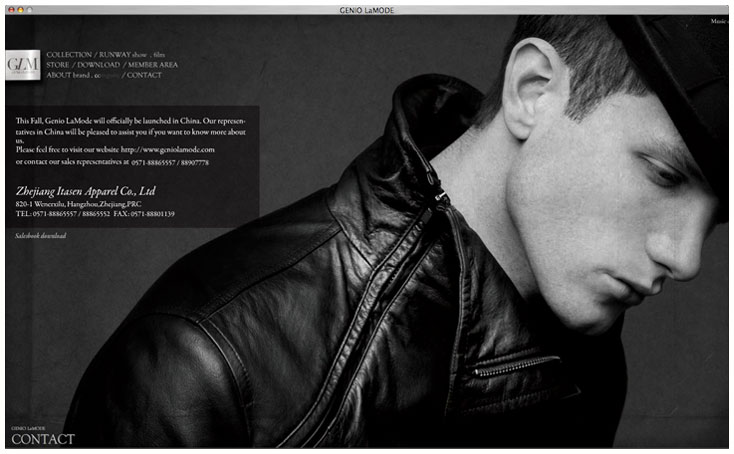This screenshot has height=454, width=734.
Task: Click the FAX: 0571-88801139 number
Action: [144, 214]
